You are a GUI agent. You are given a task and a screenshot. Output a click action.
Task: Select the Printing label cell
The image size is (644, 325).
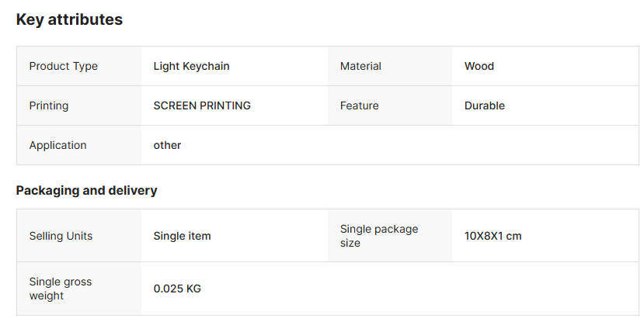click(79, 105)
